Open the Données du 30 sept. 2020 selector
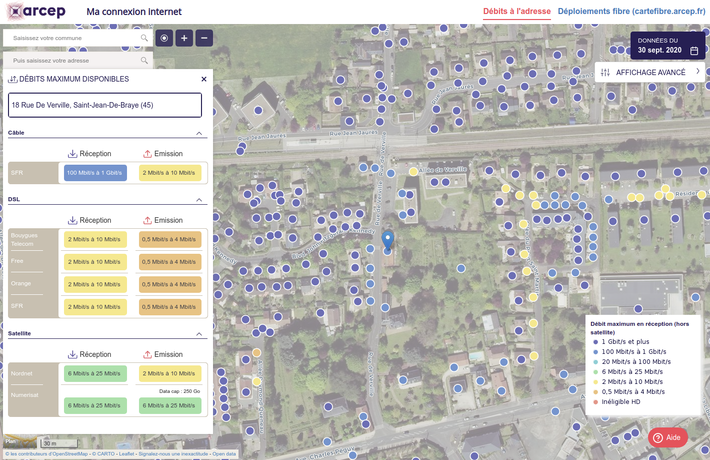This screenshot has height=460, width=710. 667,46
